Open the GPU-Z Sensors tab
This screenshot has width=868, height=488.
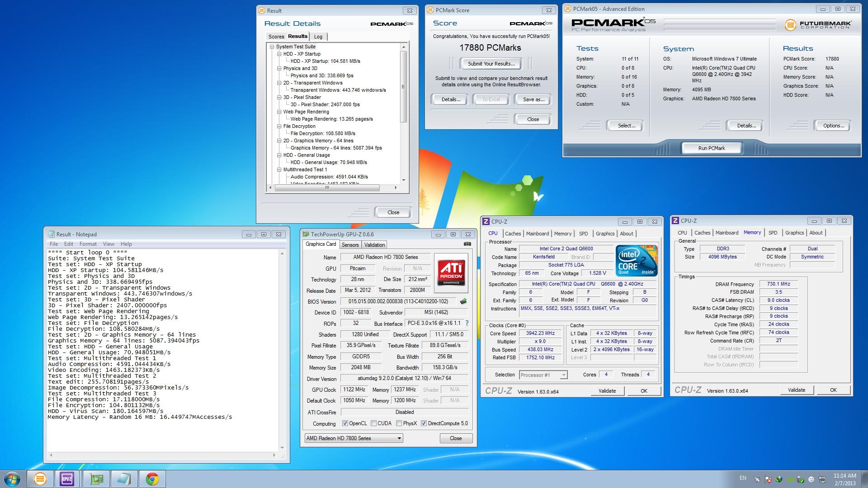pos(350,244)
